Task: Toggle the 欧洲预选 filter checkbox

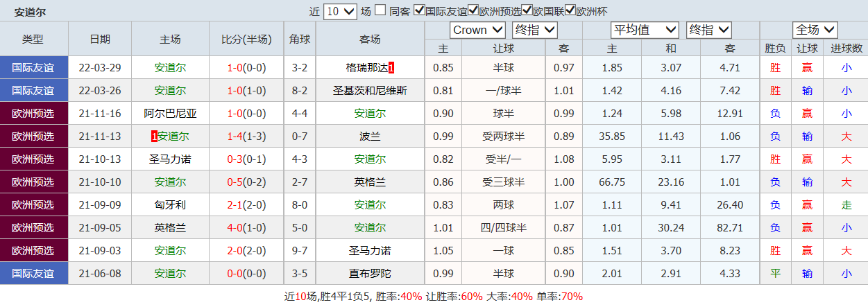Action: [x=473, y=10]
